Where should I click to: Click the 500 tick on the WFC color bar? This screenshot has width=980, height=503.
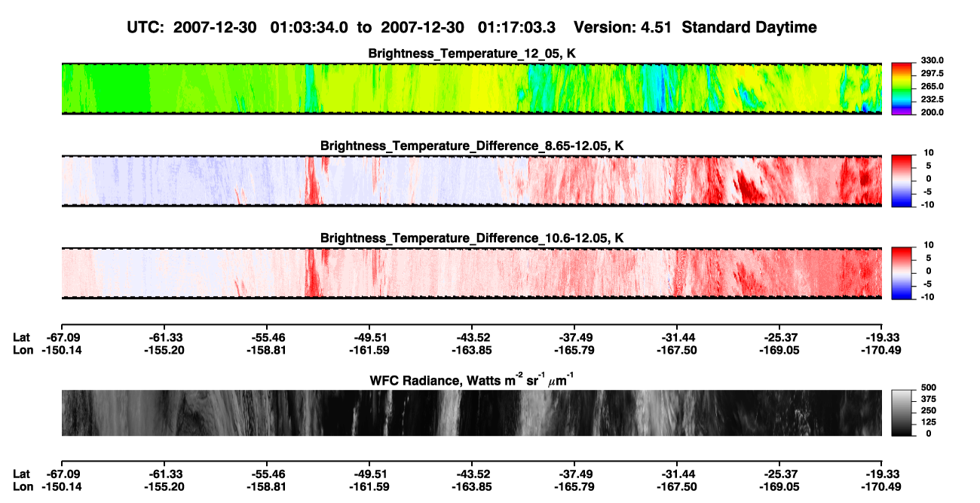[928, 389]
